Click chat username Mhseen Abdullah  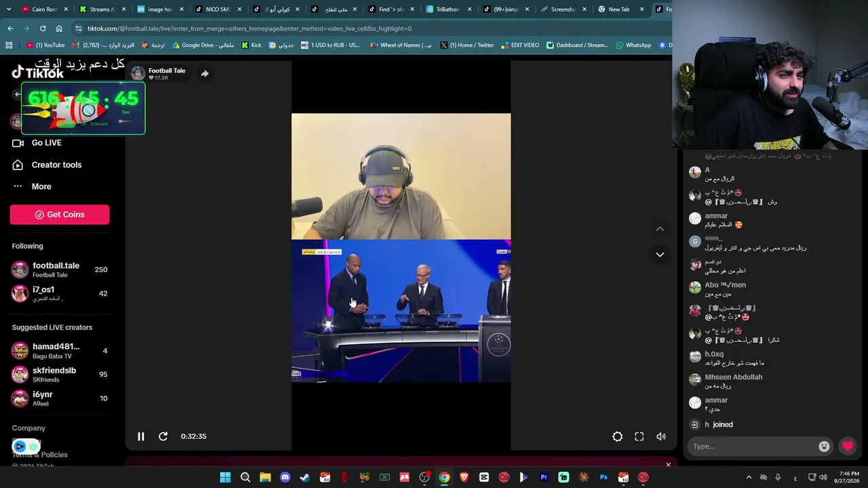pyautogui.click(x=734, y=377)
